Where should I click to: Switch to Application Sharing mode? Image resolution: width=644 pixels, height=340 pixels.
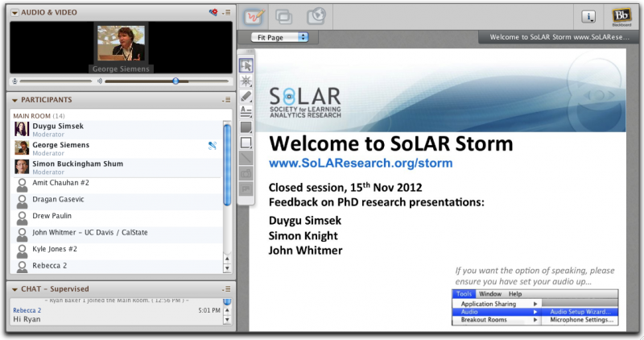(x=285, y=16)
